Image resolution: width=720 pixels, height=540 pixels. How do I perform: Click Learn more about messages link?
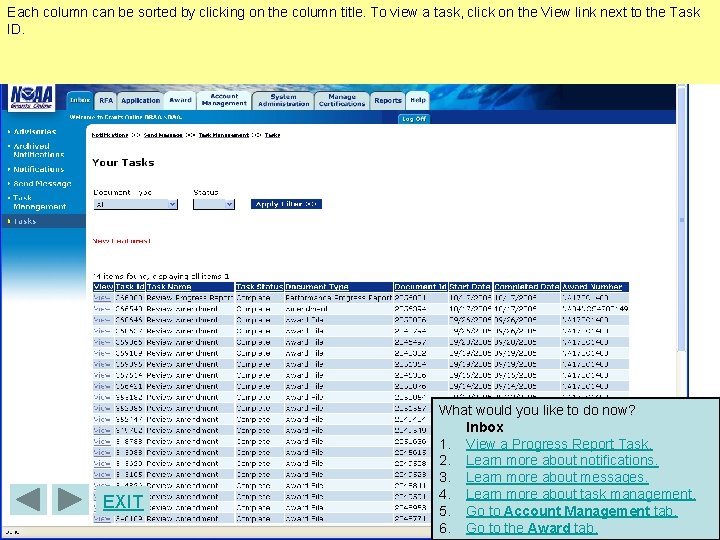557,478
